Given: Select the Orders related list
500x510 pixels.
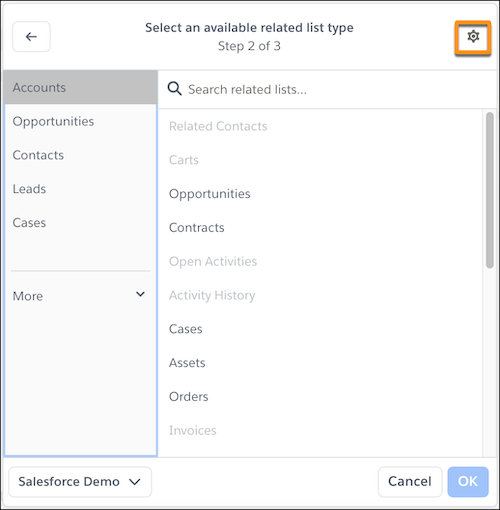Looking at the screenshot, I should 188,397.
